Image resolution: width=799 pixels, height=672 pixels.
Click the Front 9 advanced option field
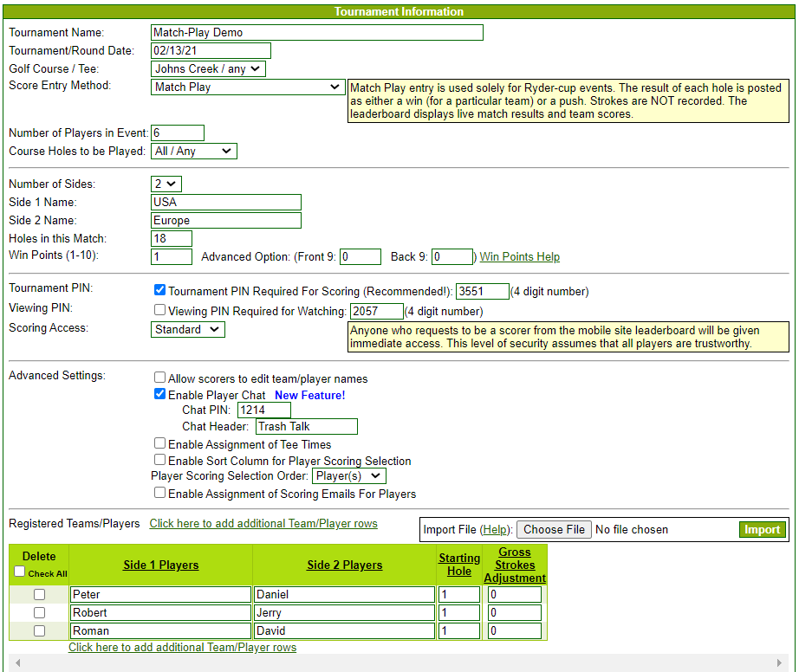point(361,257)
